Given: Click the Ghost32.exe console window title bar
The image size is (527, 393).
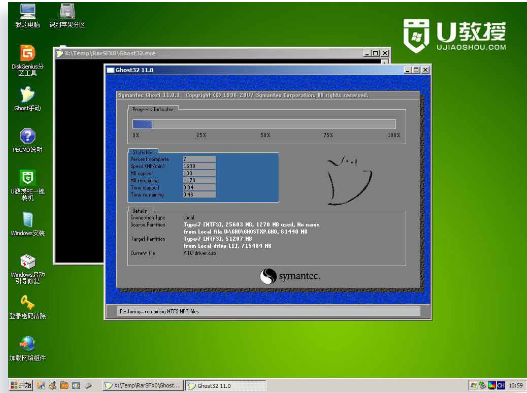Looking at the screenshot, I should tap(222, 53).
